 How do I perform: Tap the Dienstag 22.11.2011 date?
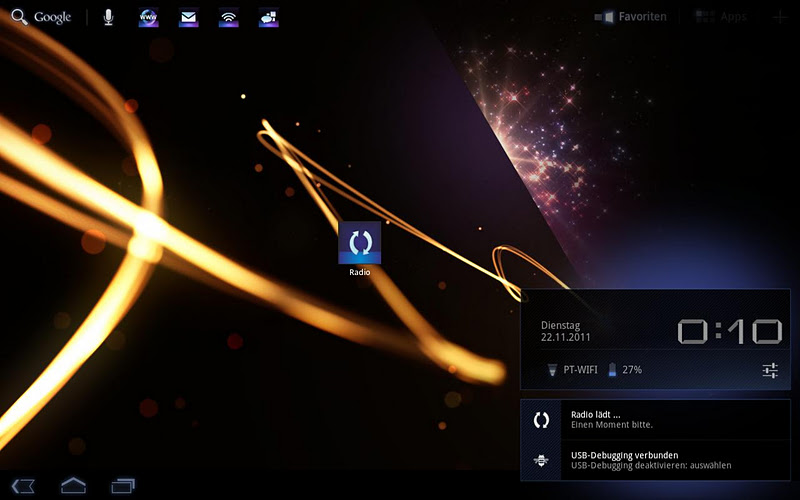[x=566, y=331]
